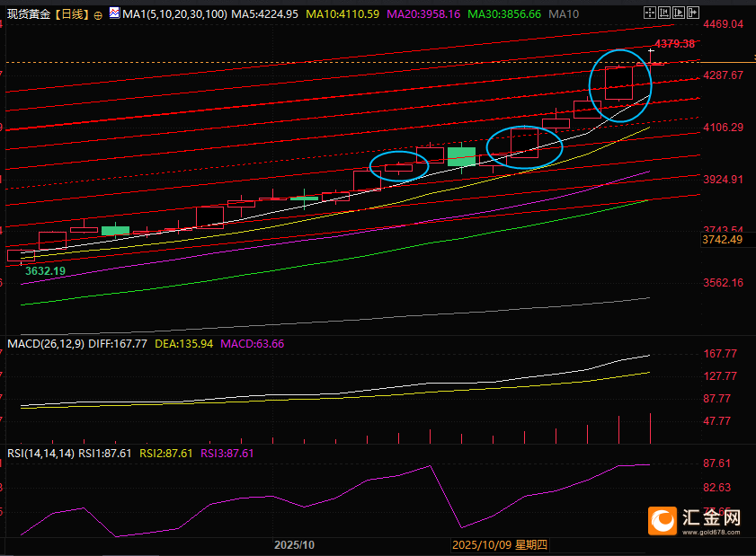Open the 日线 period selector
The width and height of the screenshot is (756, 556).
coord(71,14)
